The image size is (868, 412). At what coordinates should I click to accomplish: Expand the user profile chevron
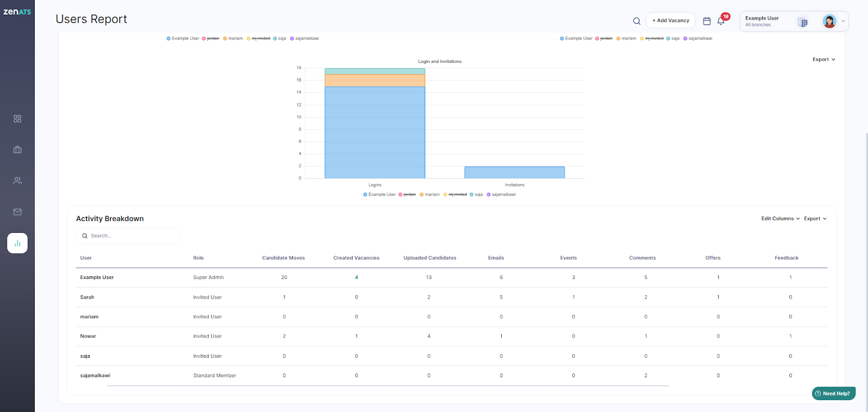[843, 22]
